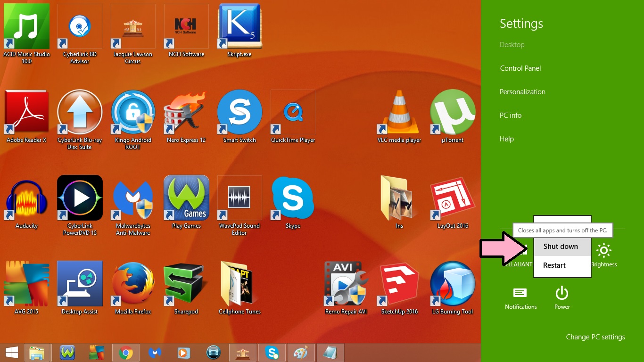Viewport: 644px width, 362px height.
Task: Switch to the carousel app on the taskbar
Action: click(x=243, y=353)
